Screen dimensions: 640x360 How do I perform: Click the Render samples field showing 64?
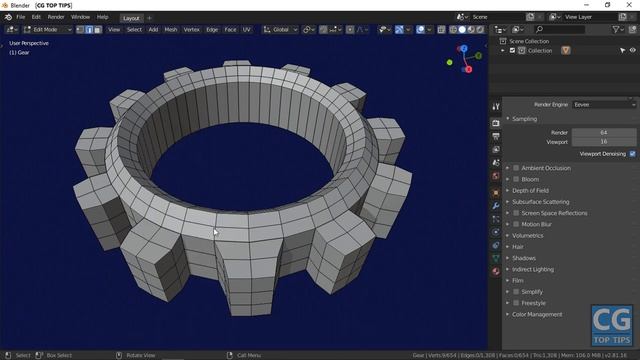point(604,133)
